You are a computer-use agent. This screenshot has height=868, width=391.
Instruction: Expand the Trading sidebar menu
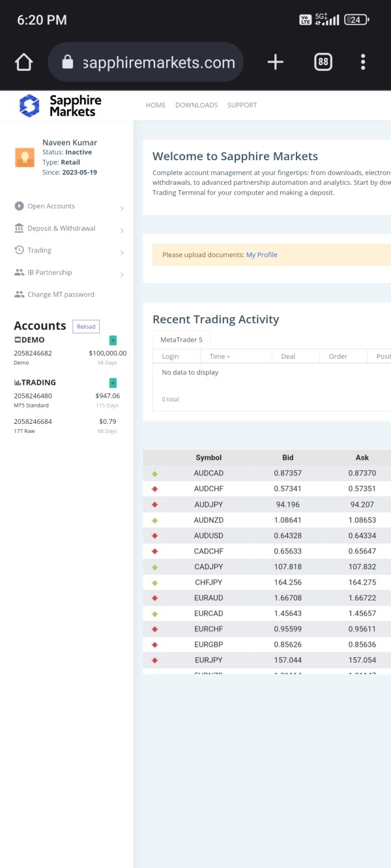click(39, 251)
